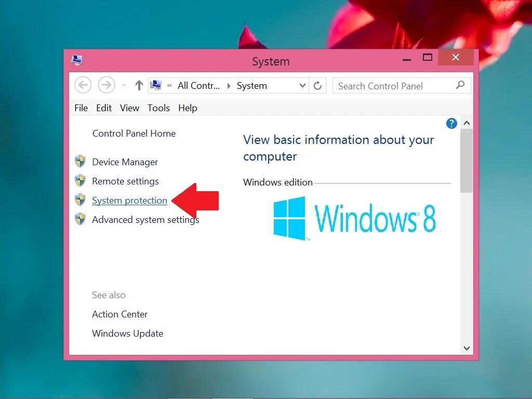Open the Tools menu
Image resolution: width=532 pixels, height=399 pixels.
point(158,108)
